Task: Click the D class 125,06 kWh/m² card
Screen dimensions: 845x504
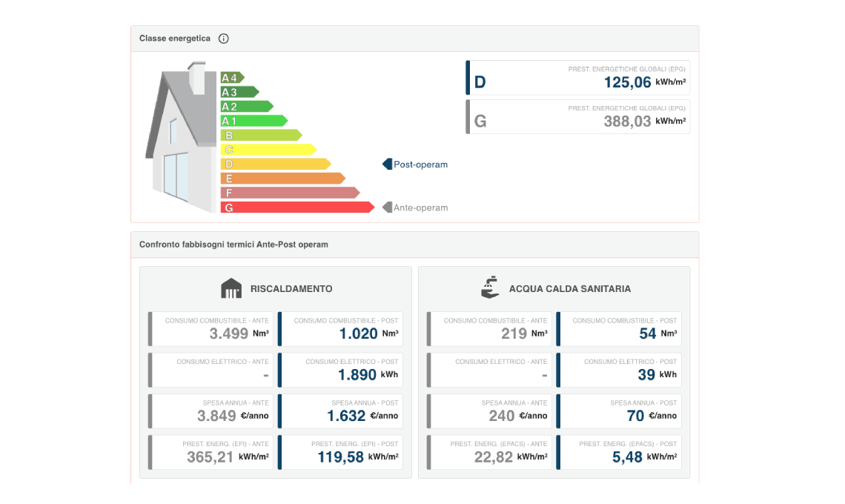Action: coord(578,78)
